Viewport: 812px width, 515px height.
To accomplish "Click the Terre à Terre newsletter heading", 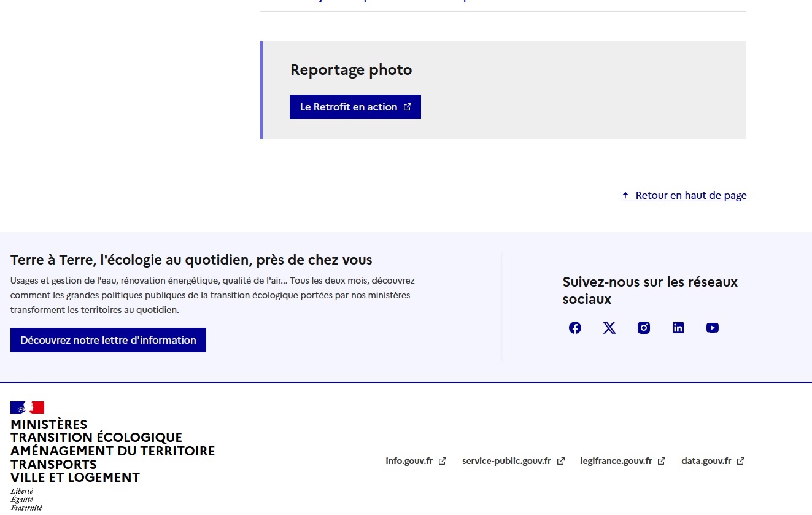I will coord(191,260).
